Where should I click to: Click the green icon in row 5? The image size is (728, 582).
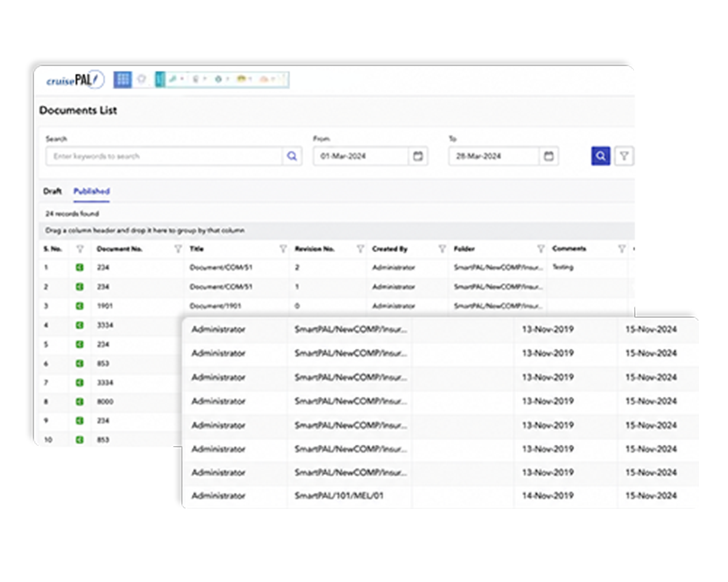(x=80, y=344)
